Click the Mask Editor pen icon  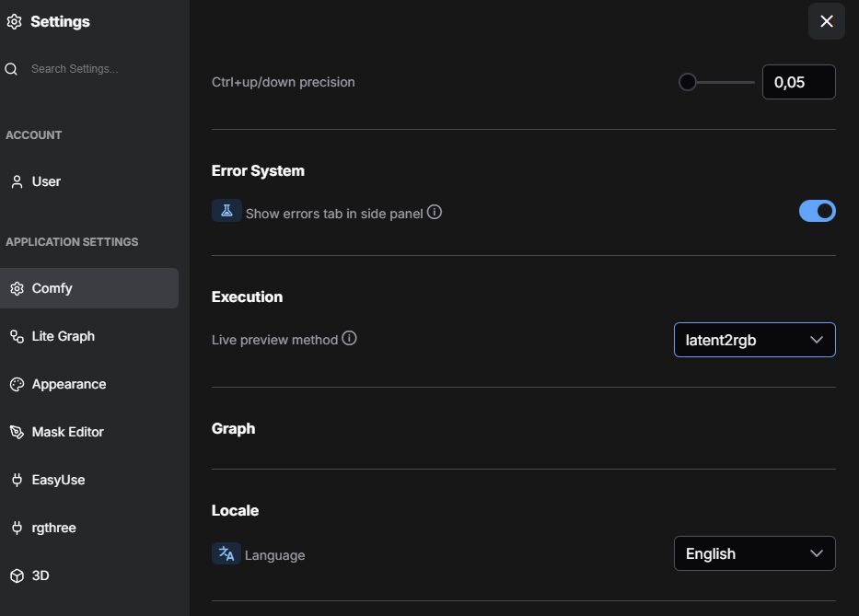click(x=17, y=433)
